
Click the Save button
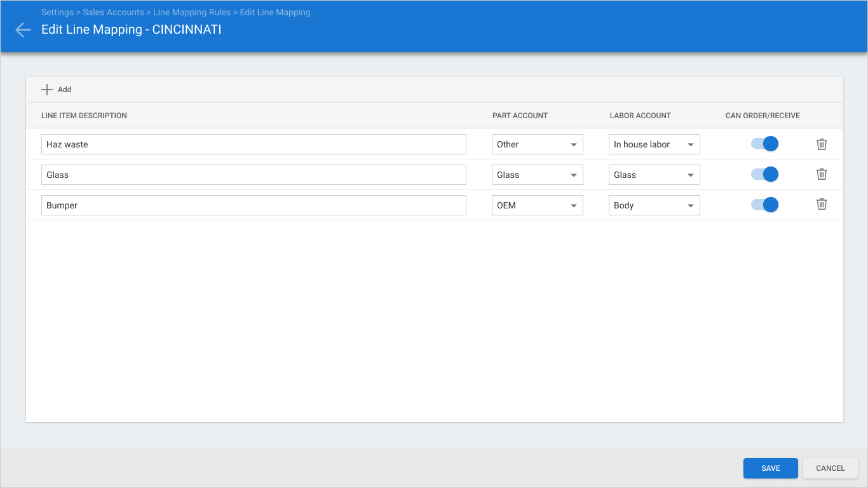[x=771, y=468]
